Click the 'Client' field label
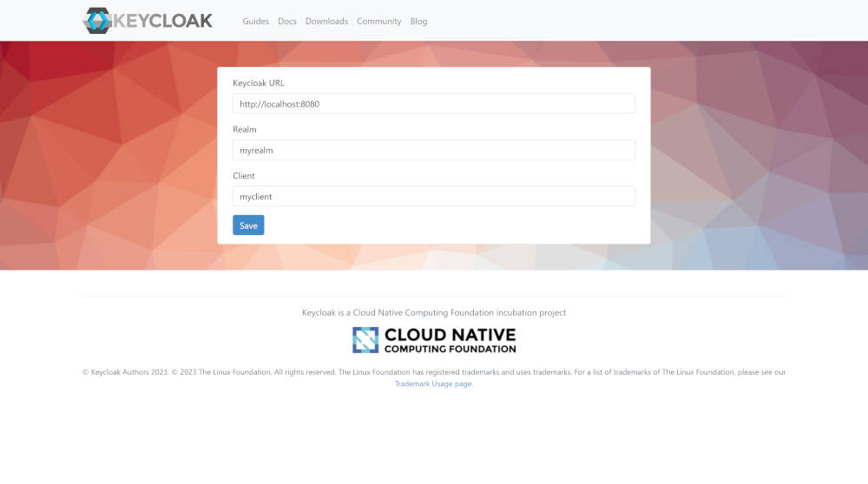The height and width of the screenshot is (484, 868). 244,176
